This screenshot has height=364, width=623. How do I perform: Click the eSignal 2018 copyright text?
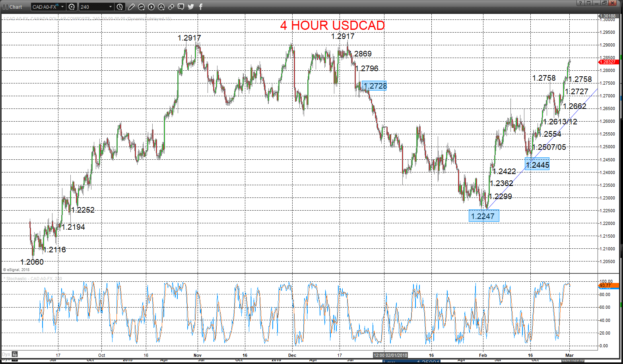(x=16, y=270)
